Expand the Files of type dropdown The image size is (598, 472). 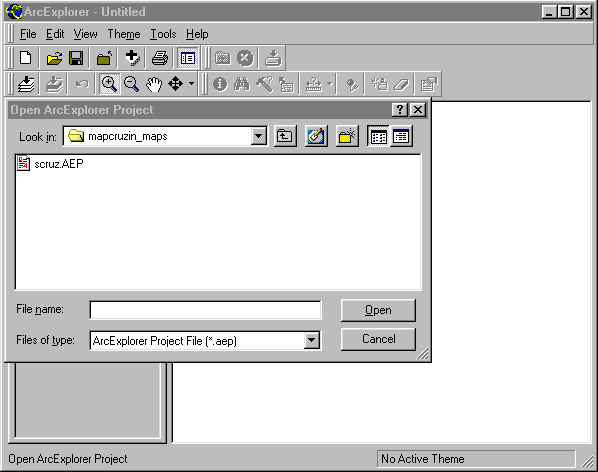(x=312, y=340)
